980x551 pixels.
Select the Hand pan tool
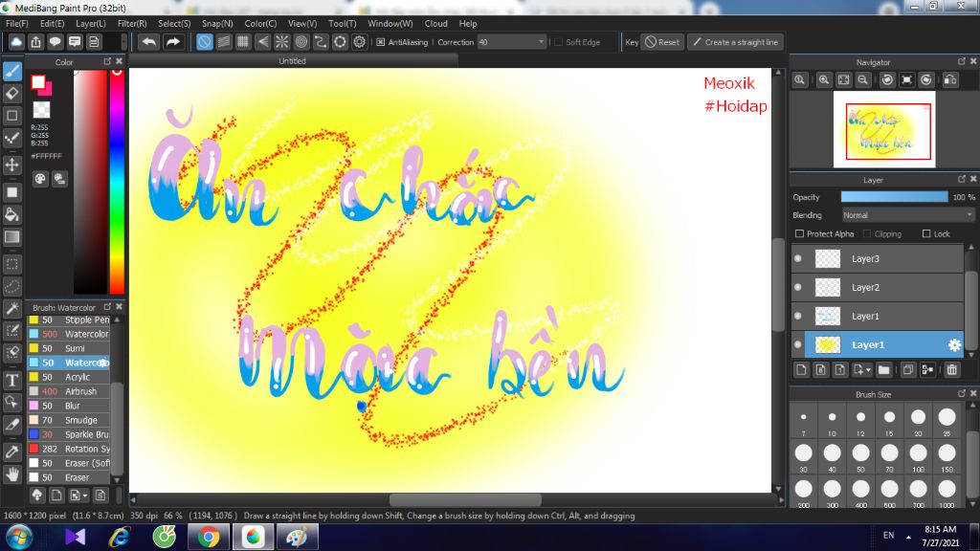(x=11, y=474)
